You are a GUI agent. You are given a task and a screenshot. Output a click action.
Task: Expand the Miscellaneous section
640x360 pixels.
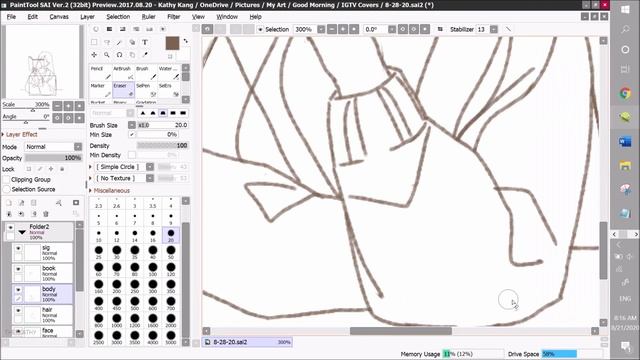coord(110,191)
